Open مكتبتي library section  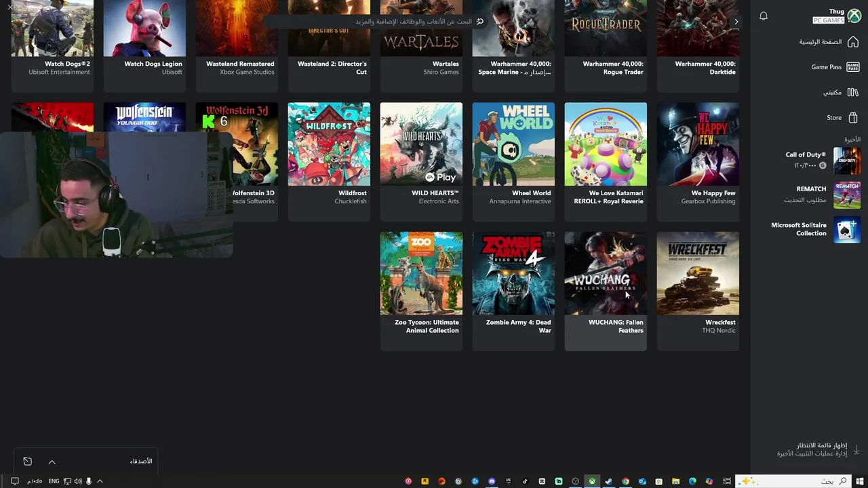click(x=841, y=92)
